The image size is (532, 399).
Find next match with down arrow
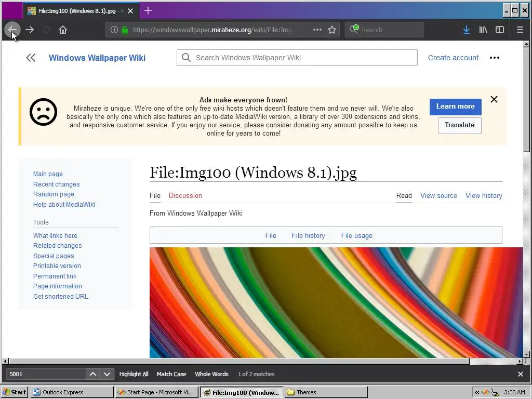pos(107,374)
